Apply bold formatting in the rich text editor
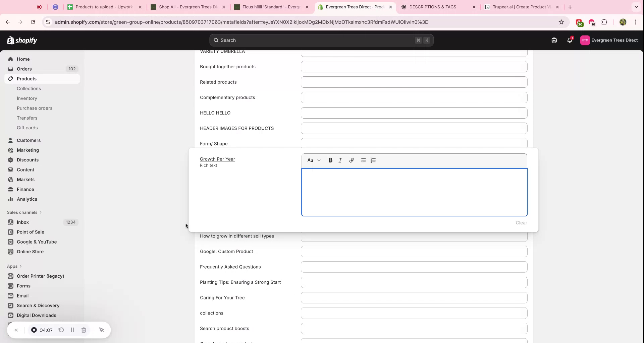The image size is (644, 343). tap(330, 160)
